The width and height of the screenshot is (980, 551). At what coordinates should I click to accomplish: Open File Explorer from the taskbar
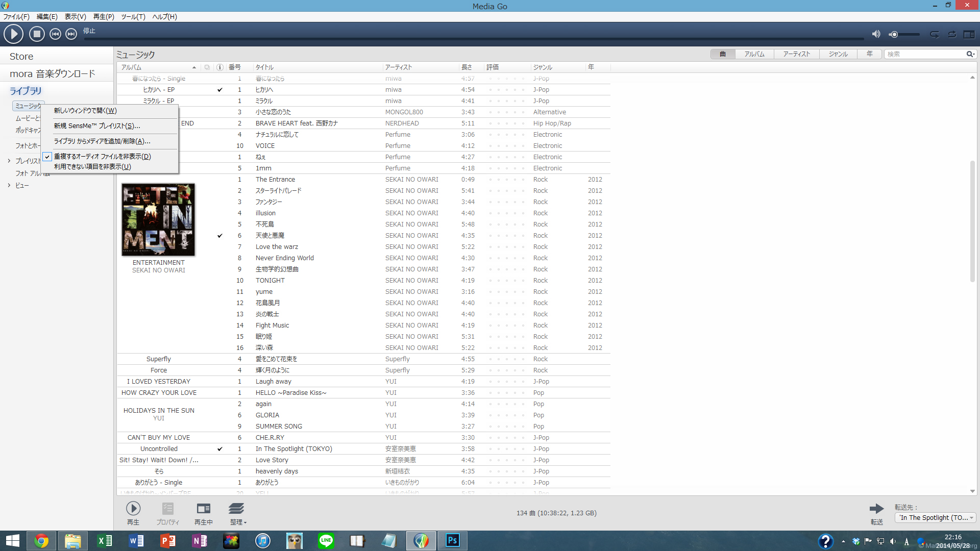click(73, 541)
